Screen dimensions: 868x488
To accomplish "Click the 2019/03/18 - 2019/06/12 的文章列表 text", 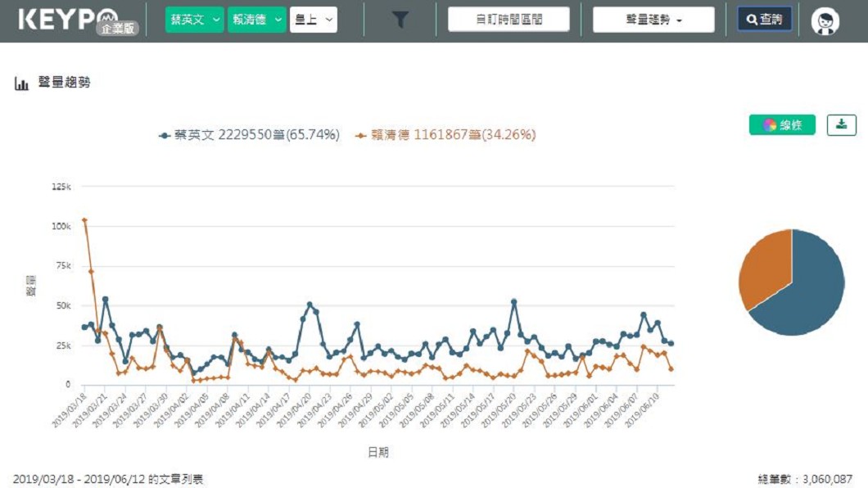I will point(108,479).
